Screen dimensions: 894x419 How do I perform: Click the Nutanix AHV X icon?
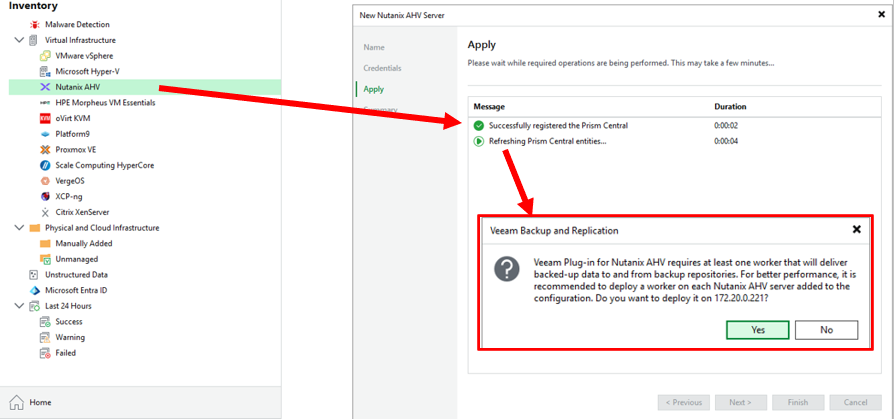pos(45,87)
